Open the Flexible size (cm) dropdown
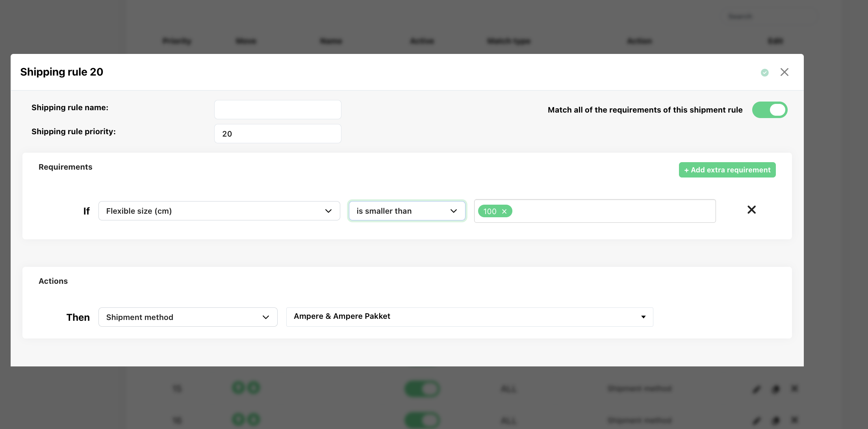The width and height of the screenshot is (868, 429). click(x=219, y=211)
